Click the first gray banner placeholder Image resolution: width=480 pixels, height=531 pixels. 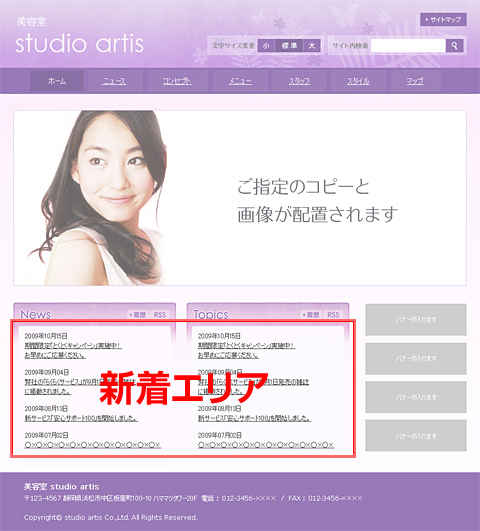coord(416,319)
